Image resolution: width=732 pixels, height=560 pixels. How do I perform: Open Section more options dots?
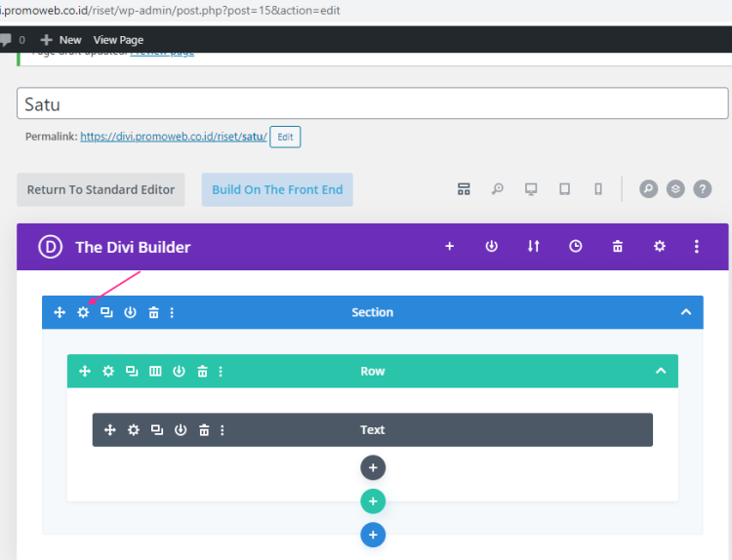tap(172, 312)
